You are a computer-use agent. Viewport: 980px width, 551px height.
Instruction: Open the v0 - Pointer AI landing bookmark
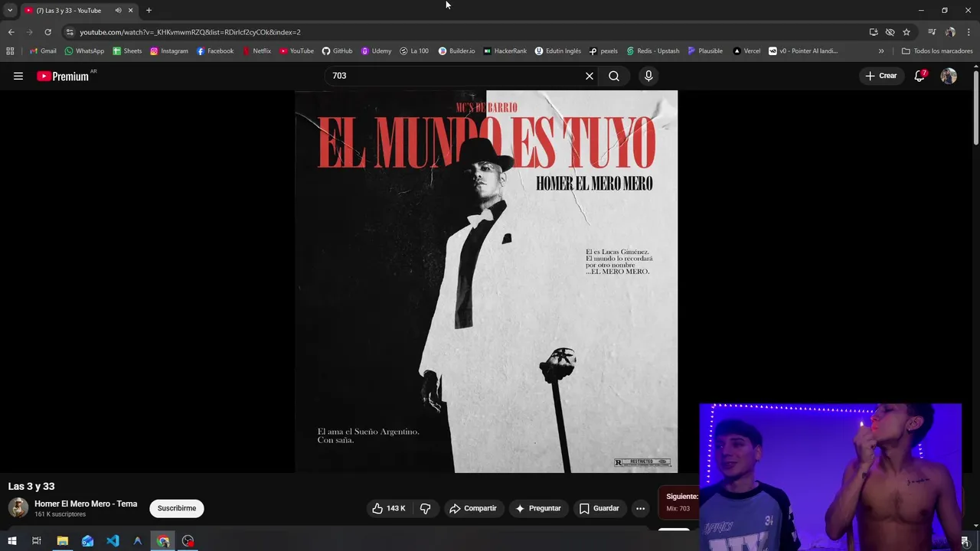coord(803,51)
